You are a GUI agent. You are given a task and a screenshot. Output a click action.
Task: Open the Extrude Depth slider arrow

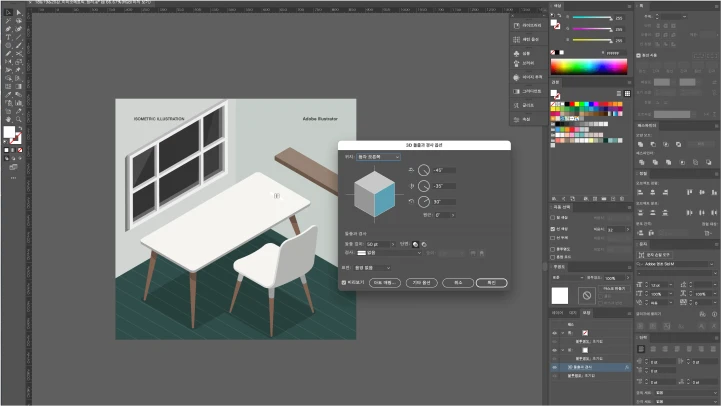pos(393,244)
